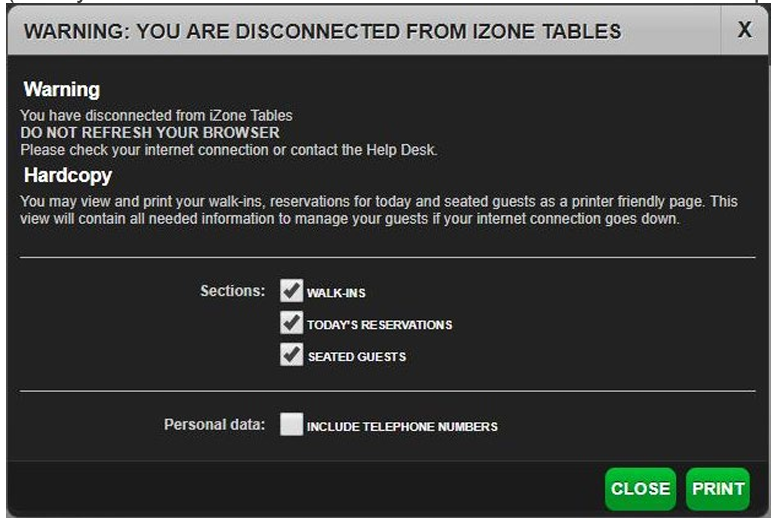
Task: Uncheck the Seated Guests checkbox
Action: click(291, 355)
